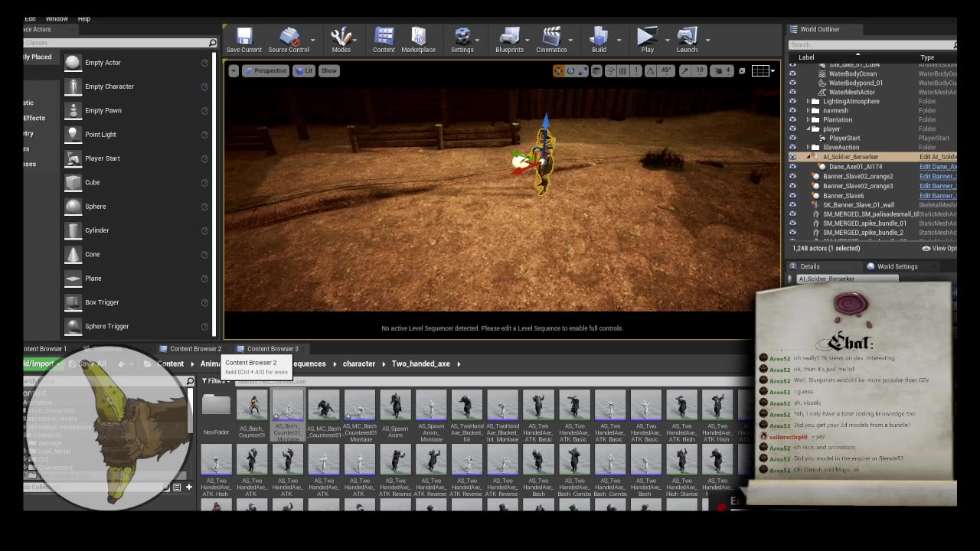Select the Box Trigger icon
Screen dimensions: 980x551
[73, 302]
